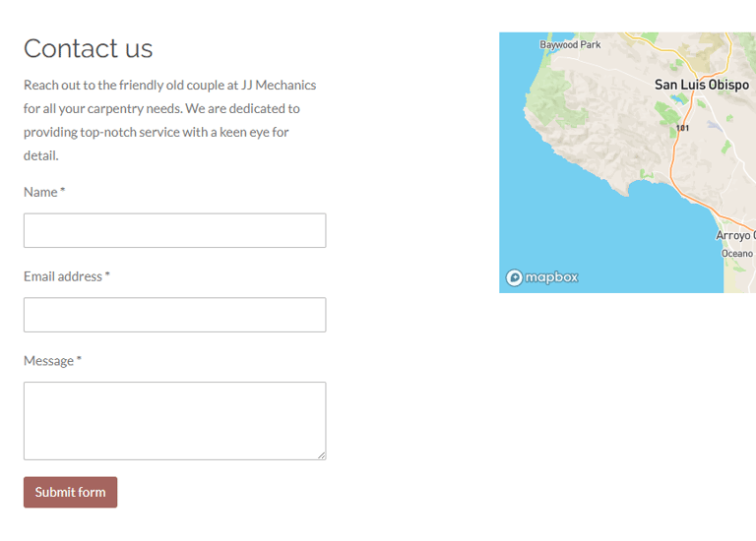756x541 pixels.
Task: Click the Arroyo label on map
Action: tap(735, 235)
